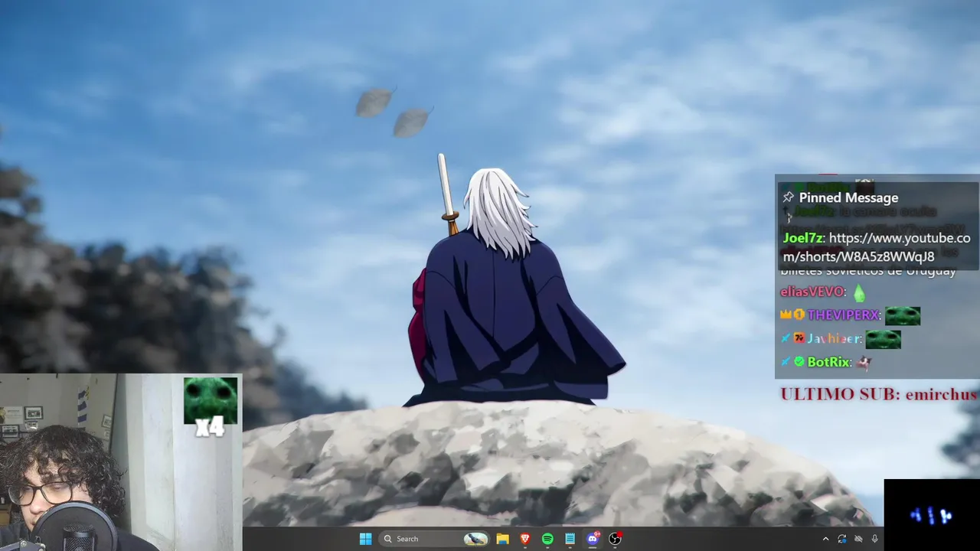Screen dimensions: 980x551
Task: Click the verified badge next to BotRix
Action: pos(799,362)
